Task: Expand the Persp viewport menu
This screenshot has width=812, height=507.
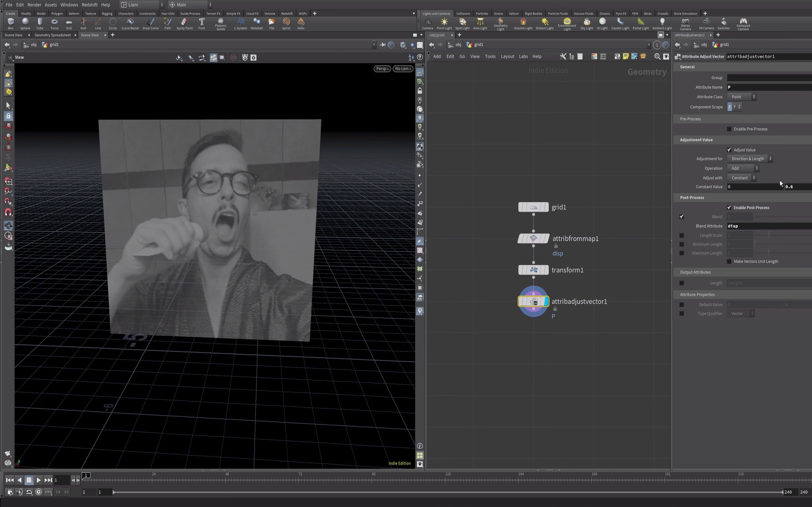Action: (382, 69)
